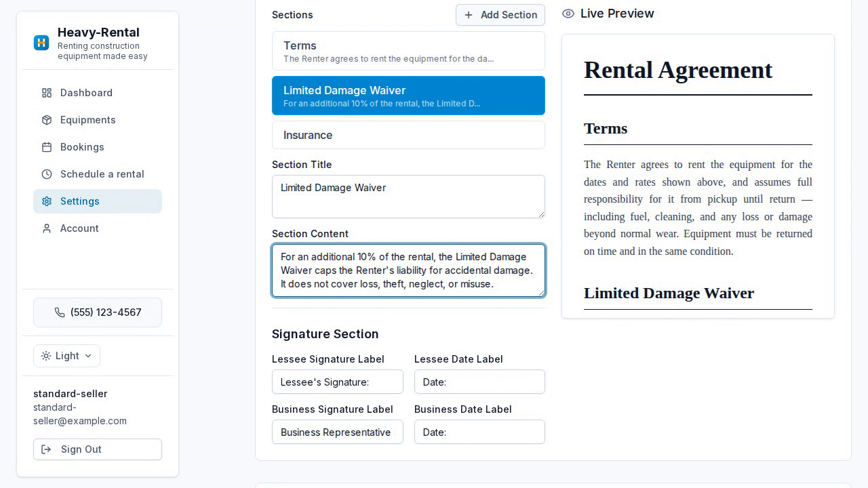Open the Dashboard menu item
868x488 pixels.
tap(98, 93)
